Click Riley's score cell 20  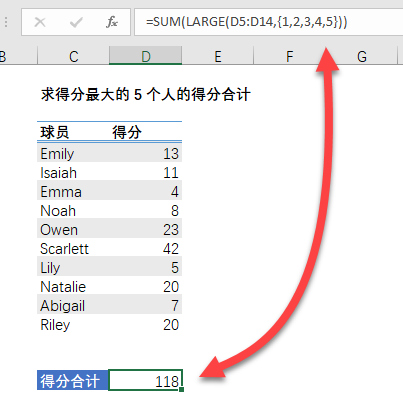pyautogui.click(x=146, y=325)
